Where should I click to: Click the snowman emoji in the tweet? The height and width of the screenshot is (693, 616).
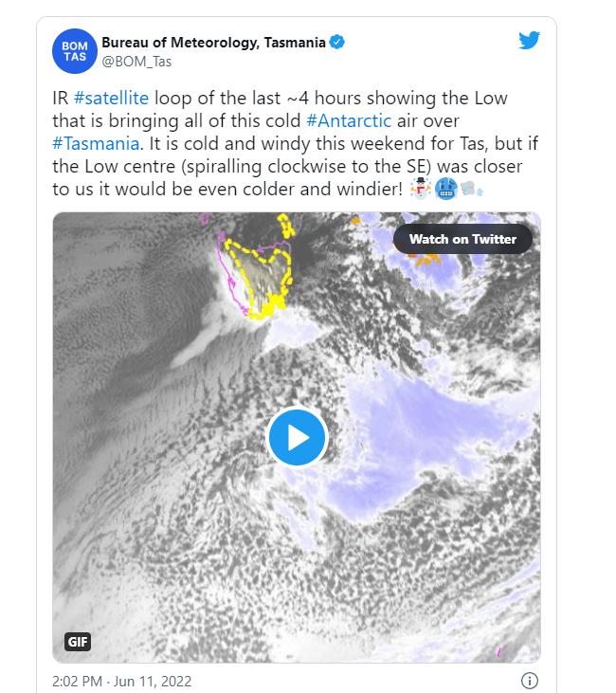[420, 189]
